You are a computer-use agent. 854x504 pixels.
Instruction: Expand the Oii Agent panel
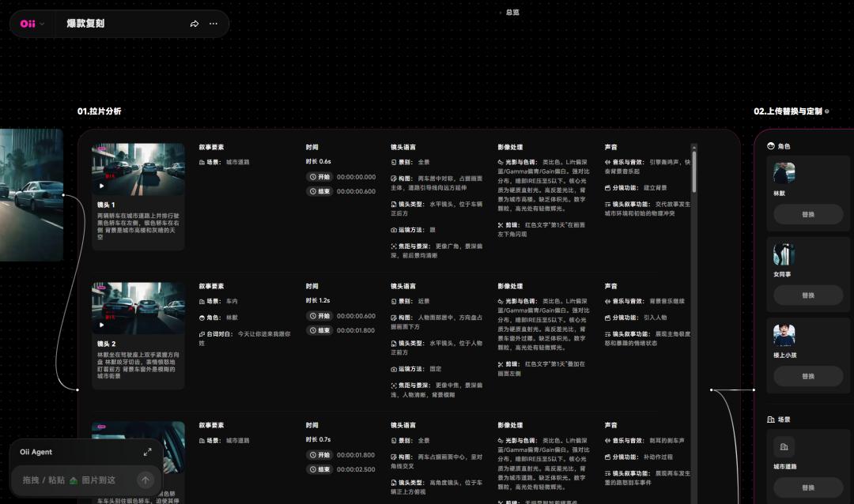coord(148,453)
